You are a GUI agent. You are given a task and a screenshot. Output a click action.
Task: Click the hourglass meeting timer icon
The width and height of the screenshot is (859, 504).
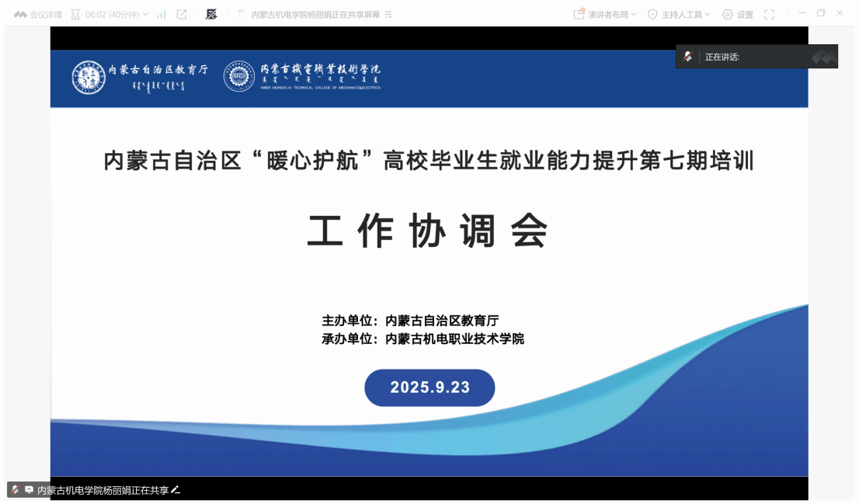pos(75,14)
